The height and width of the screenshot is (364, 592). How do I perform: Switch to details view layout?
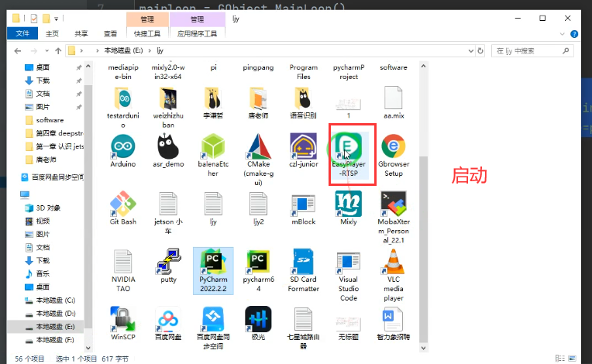[560, 358]
